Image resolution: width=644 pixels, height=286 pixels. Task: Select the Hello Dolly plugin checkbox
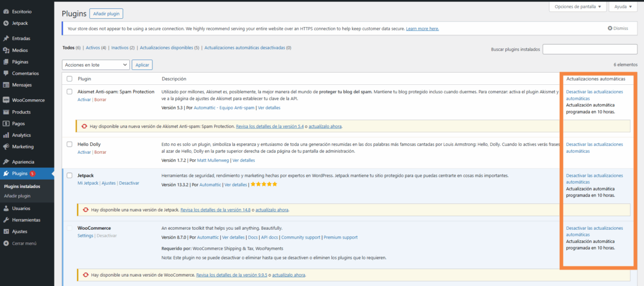69,144
